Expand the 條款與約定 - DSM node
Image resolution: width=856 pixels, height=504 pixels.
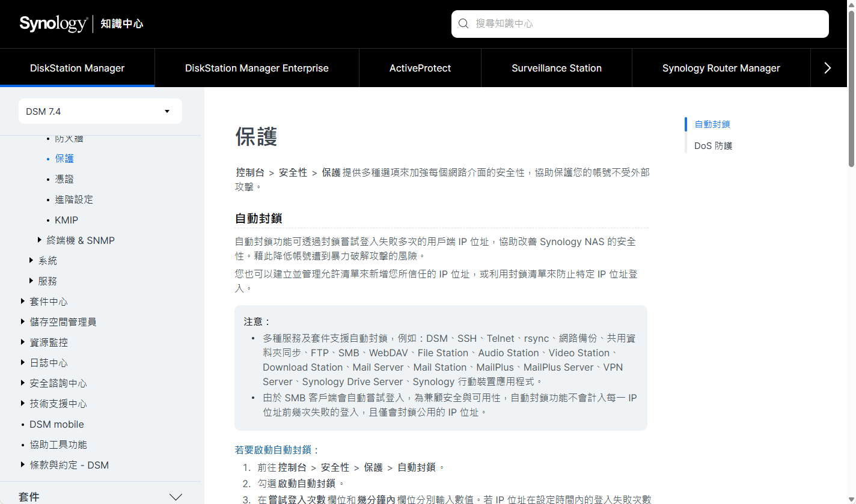23,464
